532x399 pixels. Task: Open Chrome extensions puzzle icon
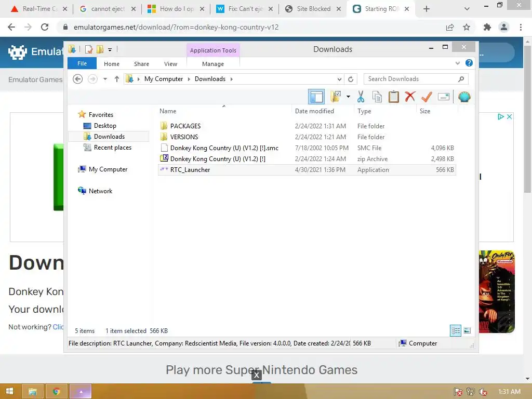(487, 27)
